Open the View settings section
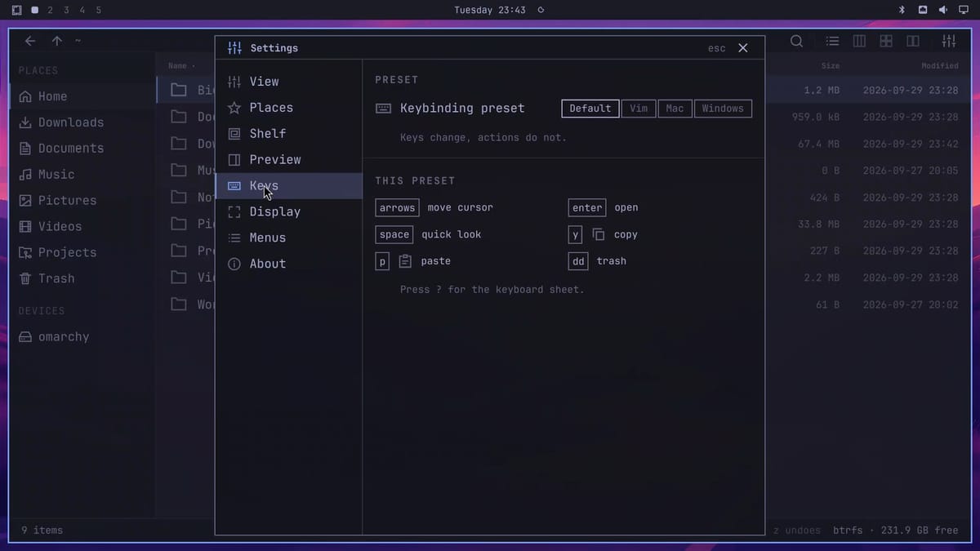Screen dimensions: 980x551 click(289, 82)
